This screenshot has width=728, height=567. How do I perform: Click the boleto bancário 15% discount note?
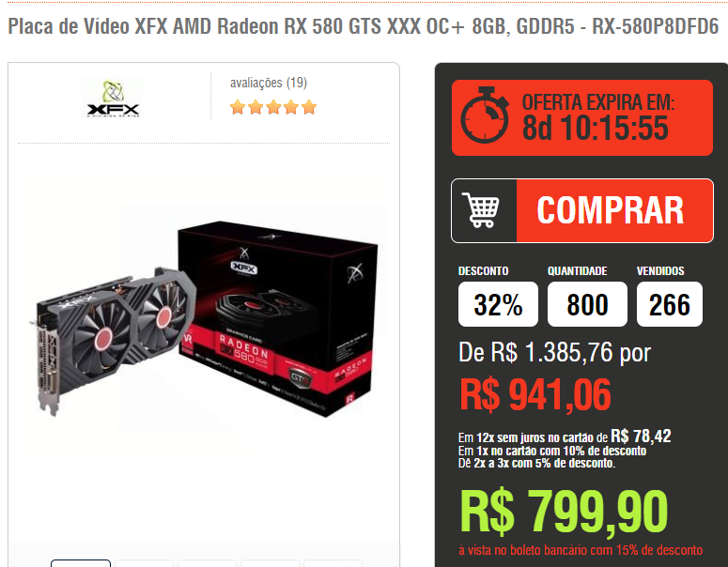tap(581, 550)
